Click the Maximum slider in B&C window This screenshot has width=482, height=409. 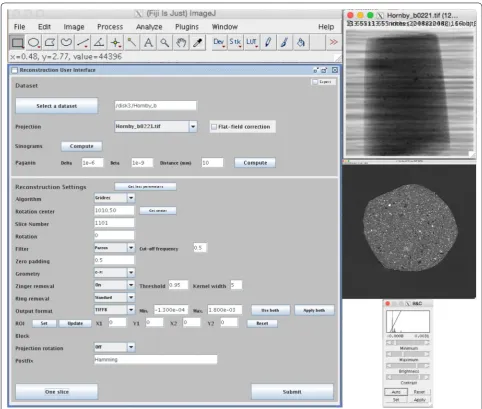click(x=408, y=354)
